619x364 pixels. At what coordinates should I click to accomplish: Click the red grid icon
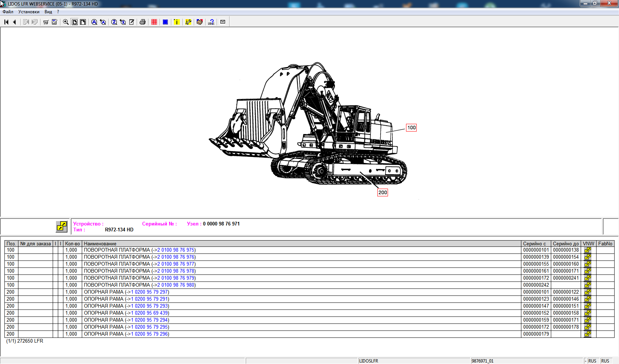[x=154, y=22]
